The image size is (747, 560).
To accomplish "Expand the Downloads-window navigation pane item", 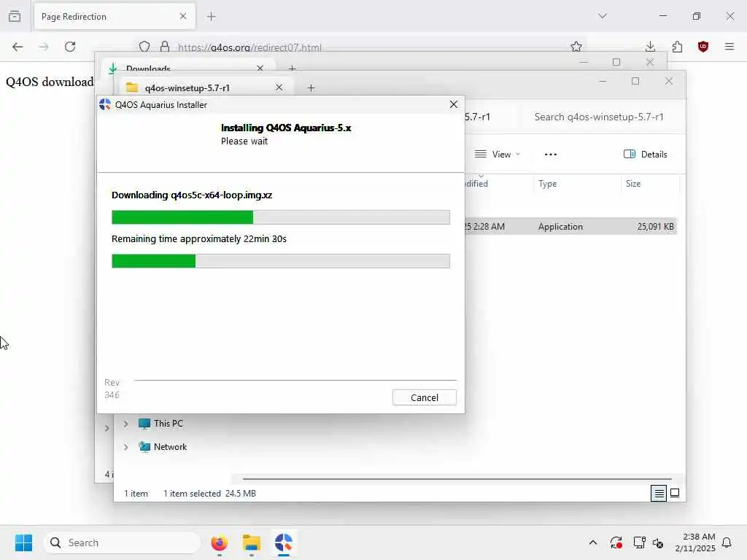I will (107, 428).
